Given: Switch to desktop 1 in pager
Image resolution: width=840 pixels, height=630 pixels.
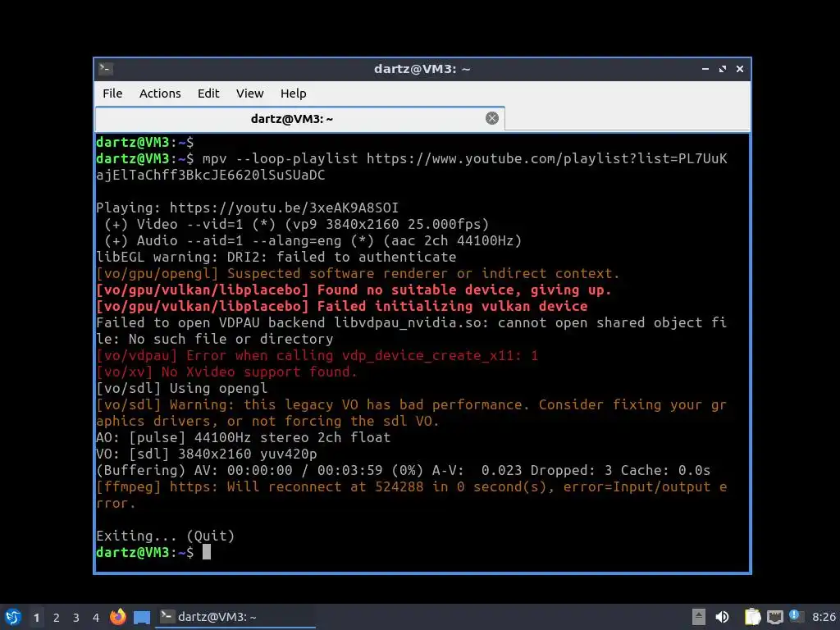Looking at the screenshot, I should [x=36, y=618].
